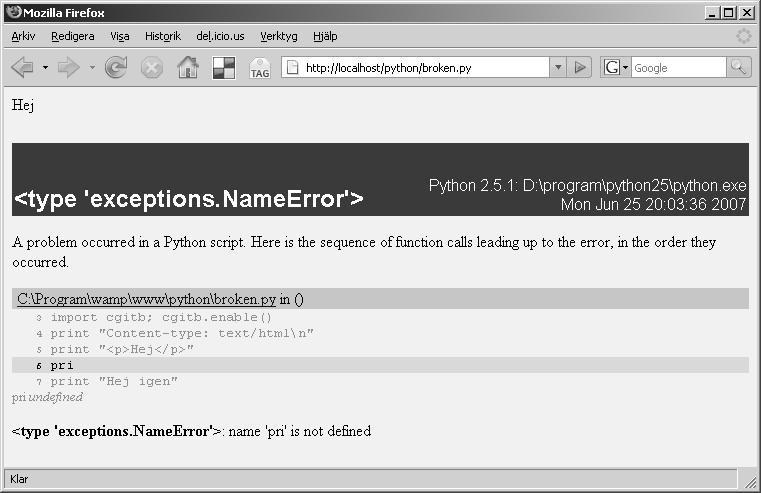Open the Hjälp menu
The height and width of the screenshot is (493, 761).
click(x=325, y=36)
